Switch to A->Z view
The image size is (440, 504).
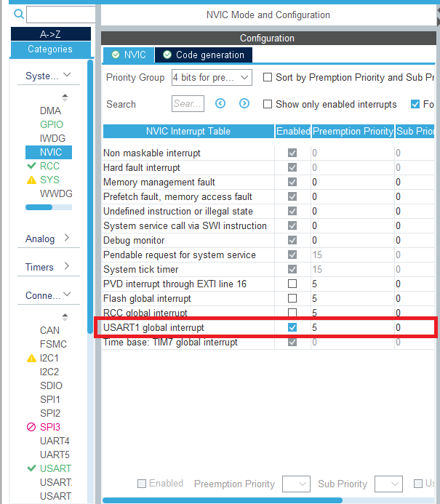(x=51, y=34)
